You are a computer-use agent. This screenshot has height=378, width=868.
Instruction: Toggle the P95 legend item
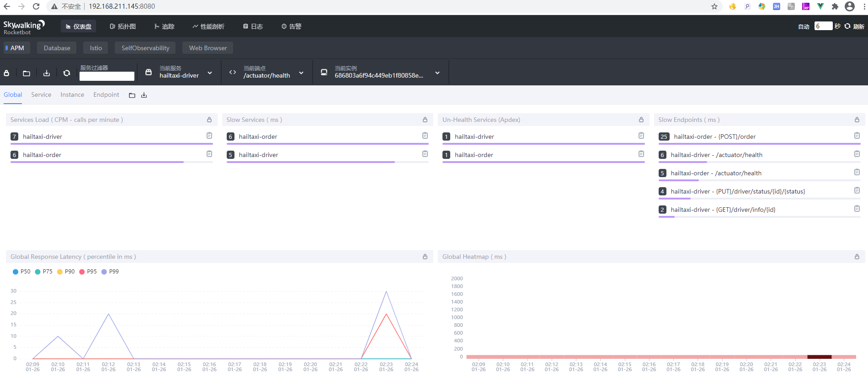[88, 272]
